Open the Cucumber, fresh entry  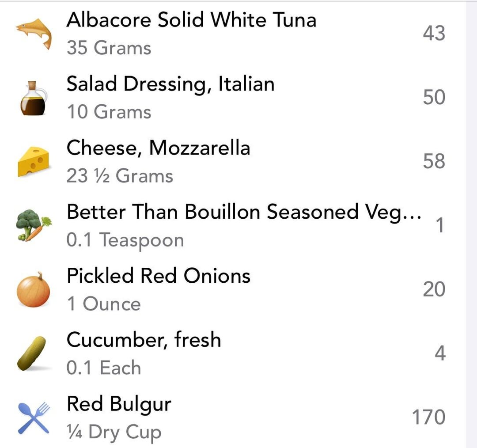[x=144, y=340]
